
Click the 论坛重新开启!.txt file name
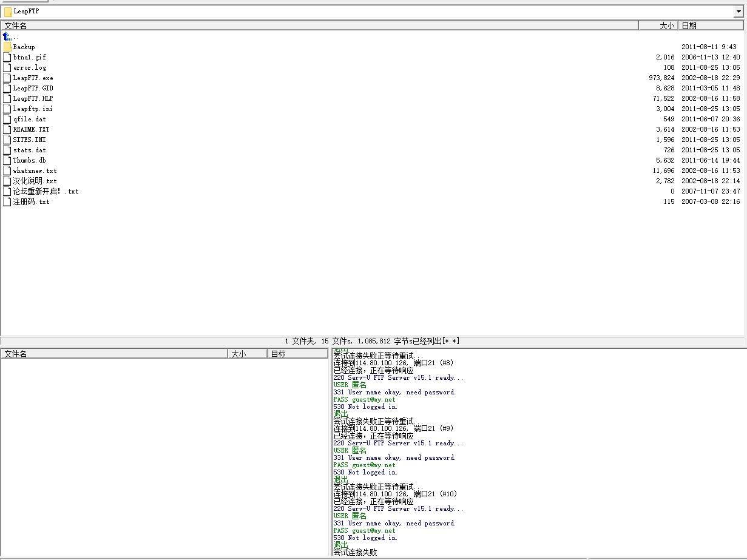46,191
